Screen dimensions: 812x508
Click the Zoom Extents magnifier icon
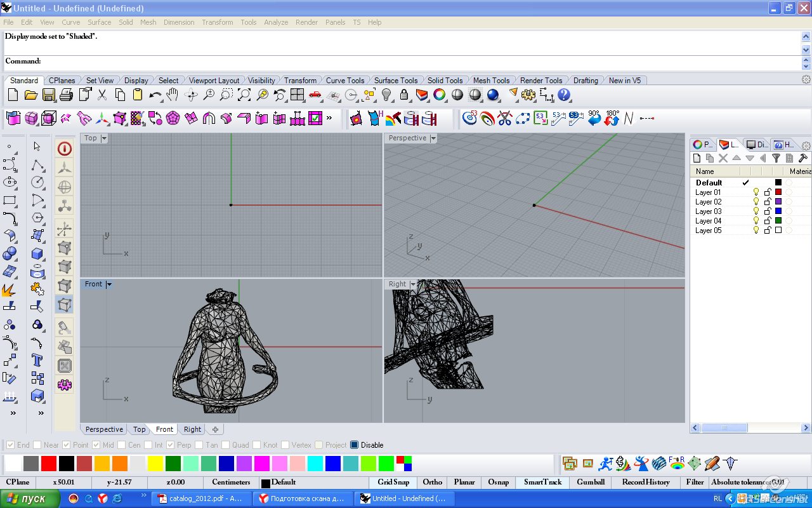(x=244, y=95)
